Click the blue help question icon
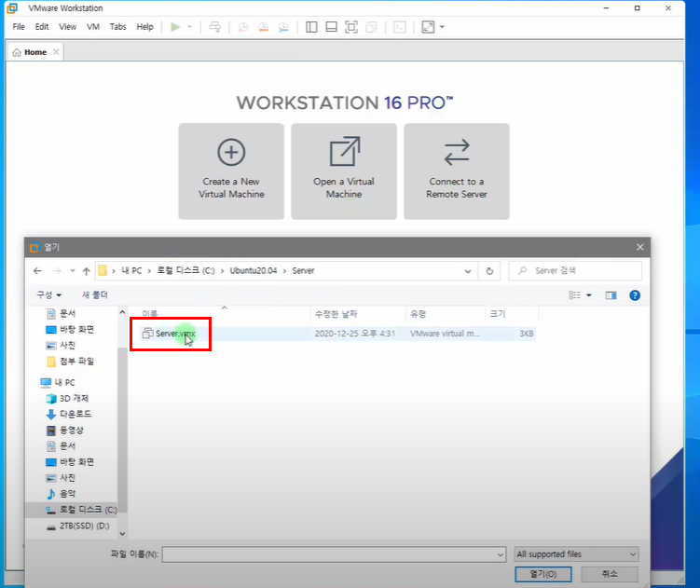This screenshot has height=588, width=700. click(x=635, y=295)
